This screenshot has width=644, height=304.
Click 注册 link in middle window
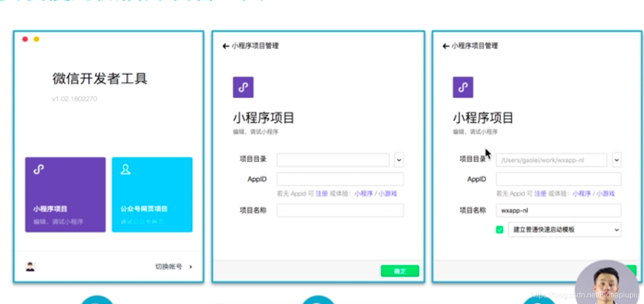pyautogui.click(x=322, y=193)
